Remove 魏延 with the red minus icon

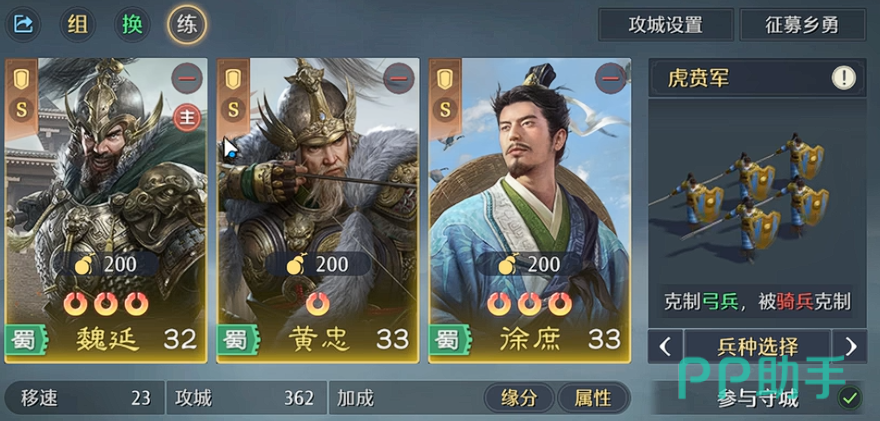(x=186, y=79)
